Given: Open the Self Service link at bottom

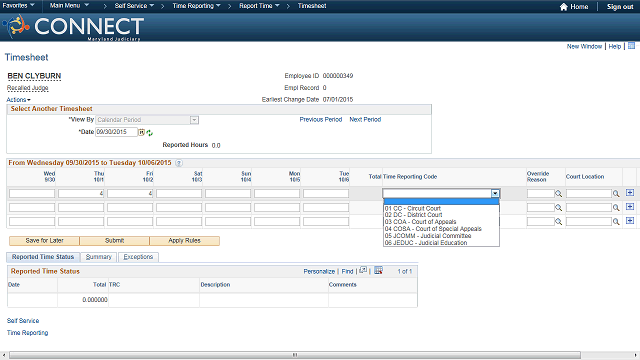Looking at the screenshot, I should 23,321.
